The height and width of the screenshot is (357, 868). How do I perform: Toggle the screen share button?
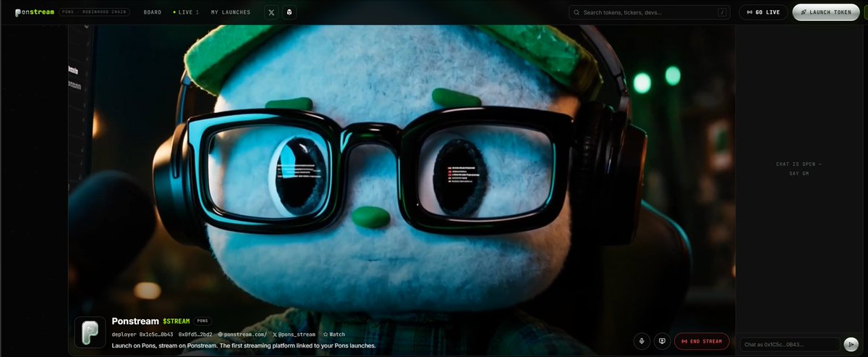pyautogui.click(x=661, y=342)
